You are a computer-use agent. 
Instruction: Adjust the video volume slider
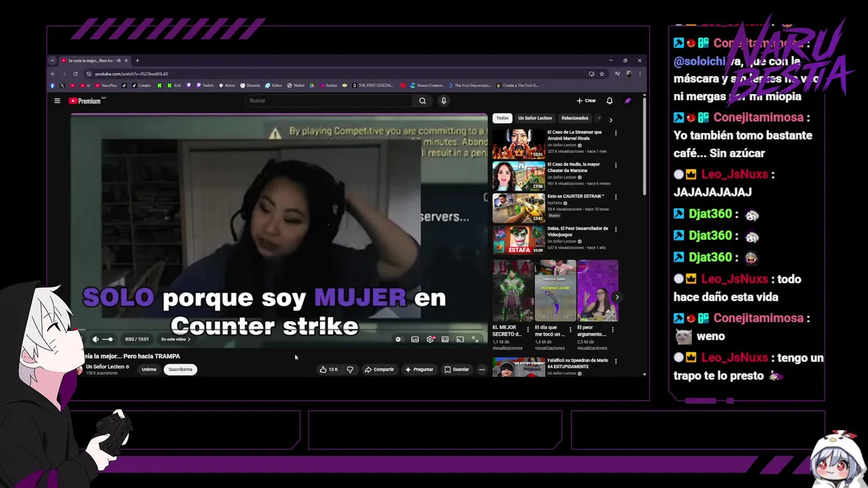tap(108, 339)
